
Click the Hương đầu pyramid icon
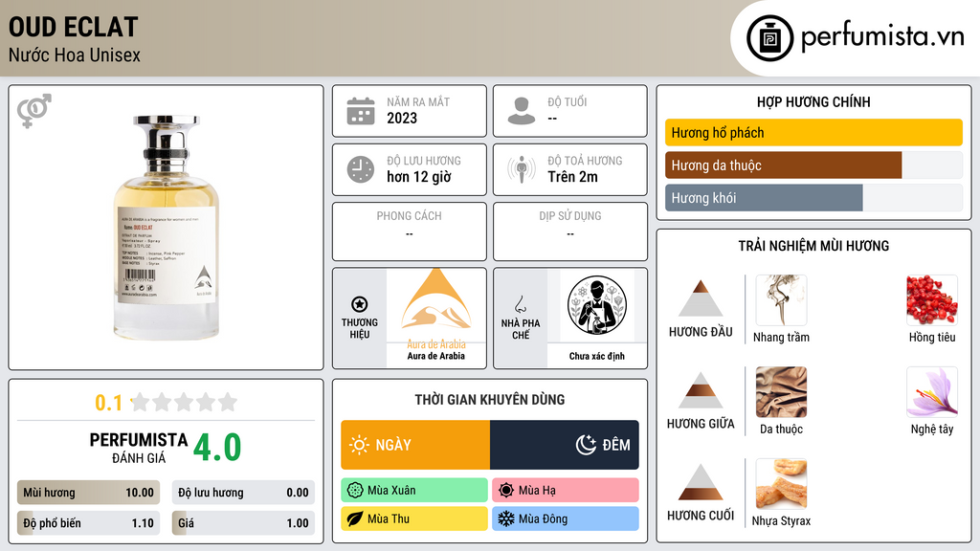click(701, 298)
